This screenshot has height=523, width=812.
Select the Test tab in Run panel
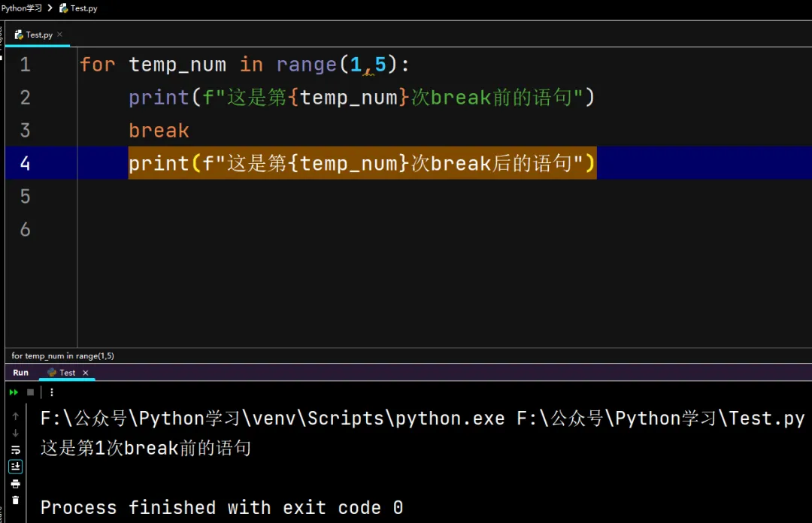66,373
